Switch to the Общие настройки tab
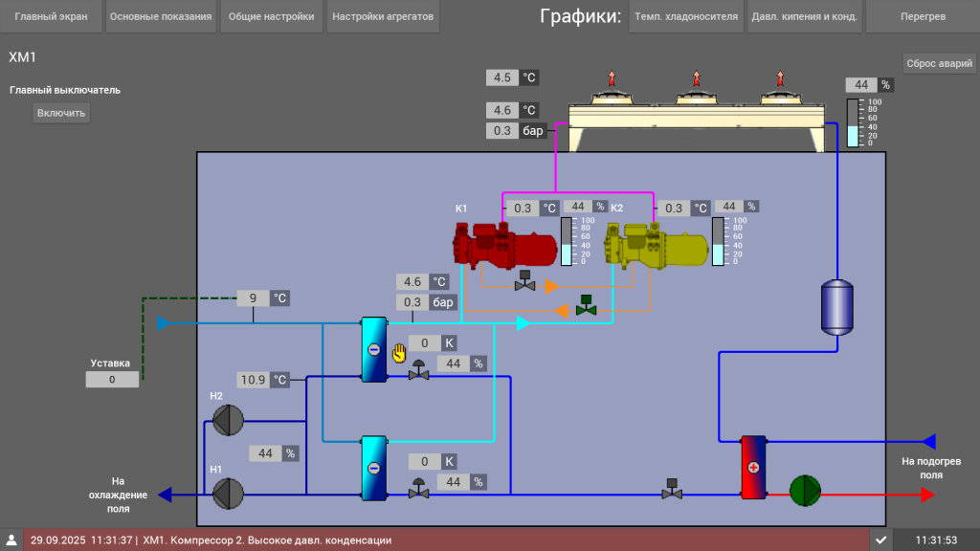The image size is (980, 551). click(271, 15)
